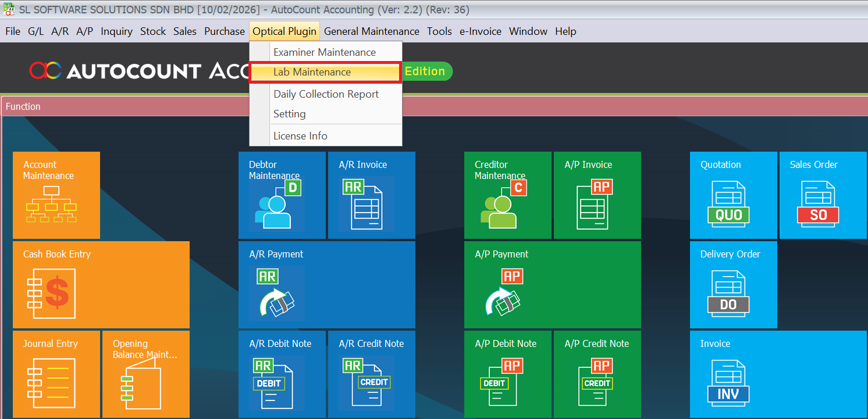
Task: Click License Info in the dropdown
Action: click(x=300, y=136)
